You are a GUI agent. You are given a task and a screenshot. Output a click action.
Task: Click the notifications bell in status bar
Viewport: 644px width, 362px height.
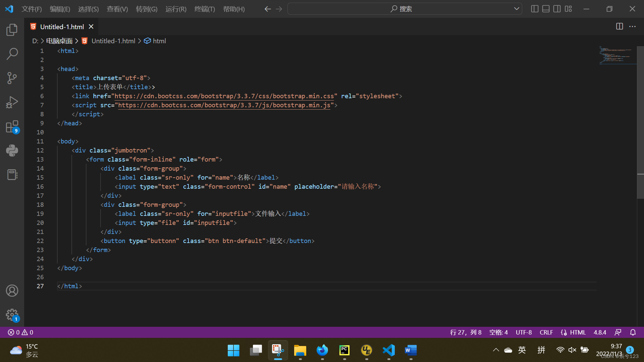633,332
